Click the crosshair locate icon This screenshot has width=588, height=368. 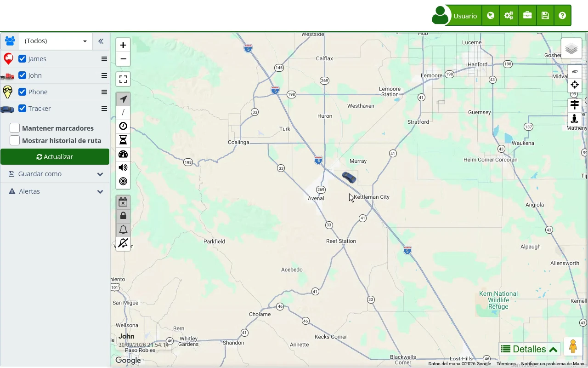pos(575,85)
